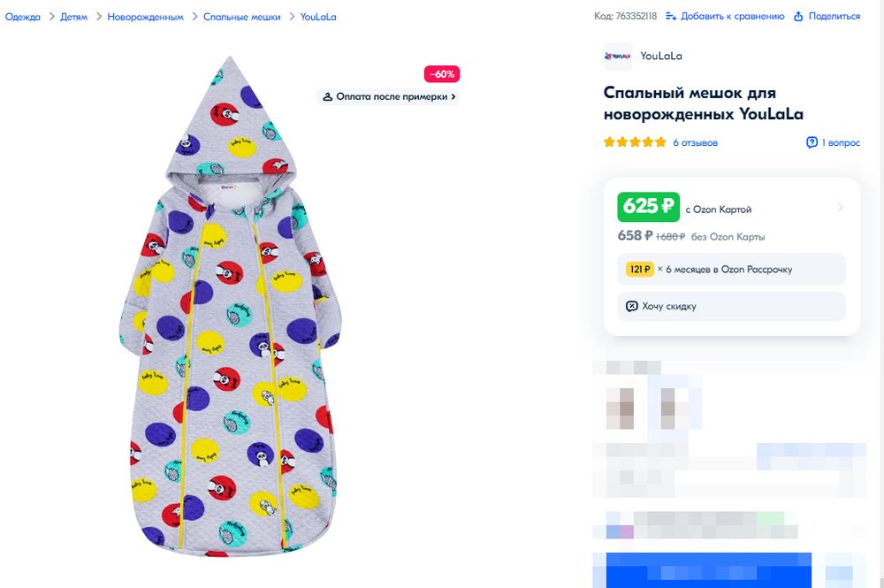Click the green 625 ₽ price badge

[x=648, y=207]
